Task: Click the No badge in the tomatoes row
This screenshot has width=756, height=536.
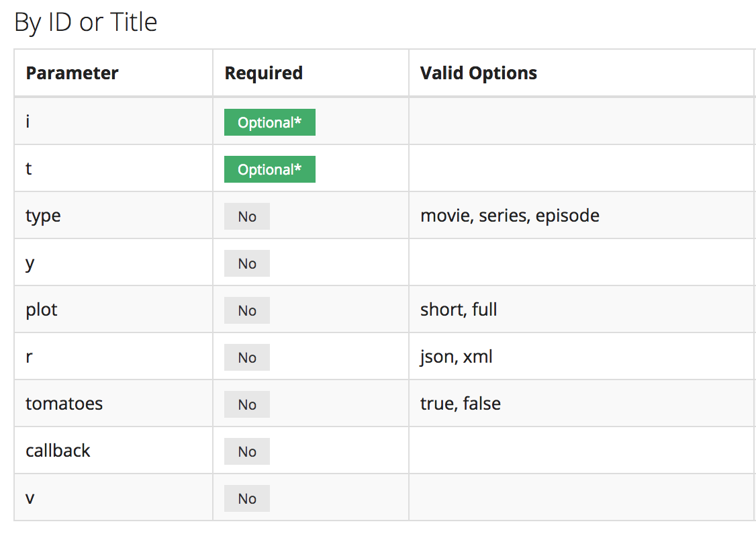Action: 247,405
